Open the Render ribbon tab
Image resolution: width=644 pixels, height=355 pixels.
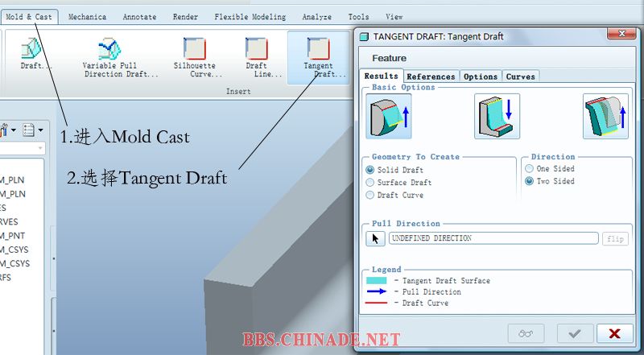point(185,17)
